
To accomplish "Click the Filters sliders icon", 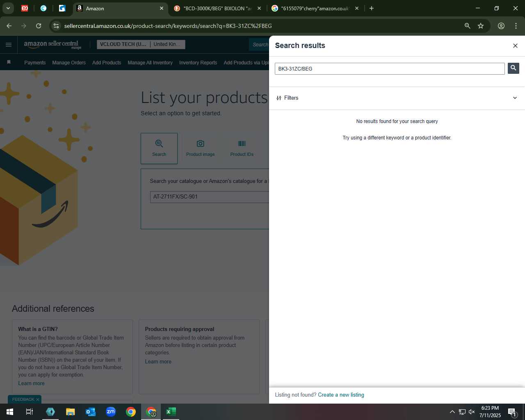I will click(x=279, y=98).
